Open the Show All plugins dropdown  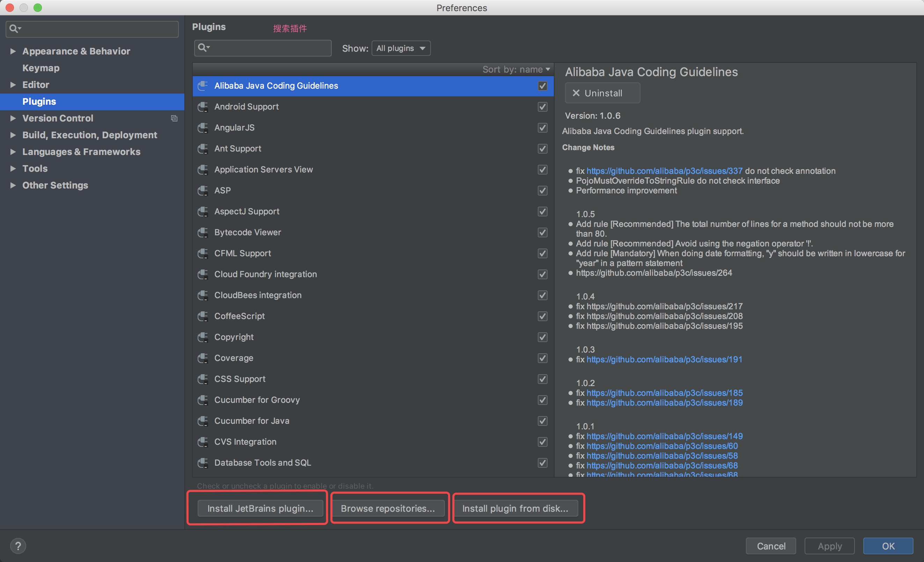[401, 49]
